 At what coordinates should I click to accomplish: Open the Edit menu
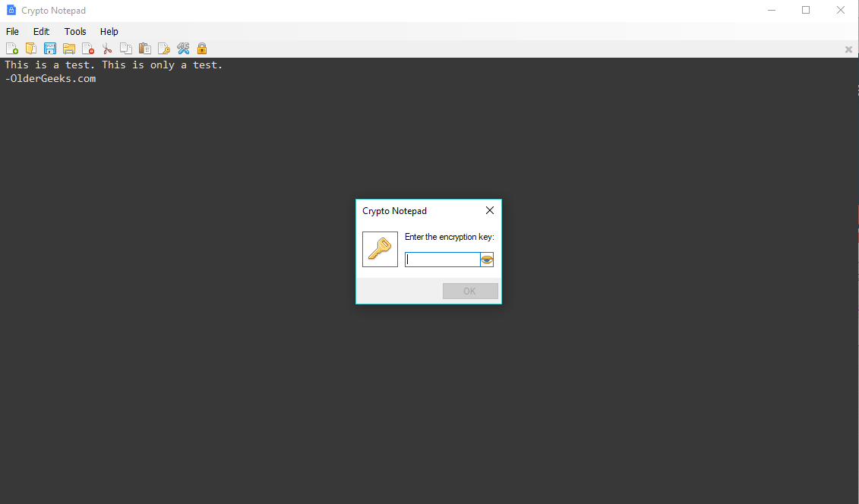coord(41,32)
